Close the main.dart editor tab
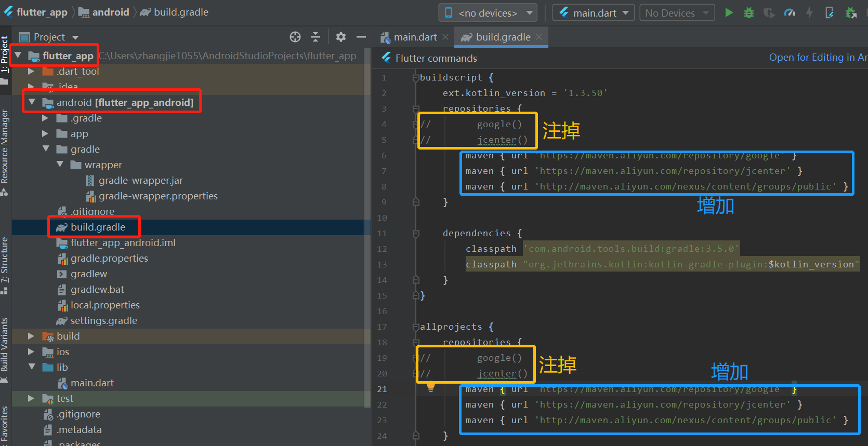 pos(445,37)
